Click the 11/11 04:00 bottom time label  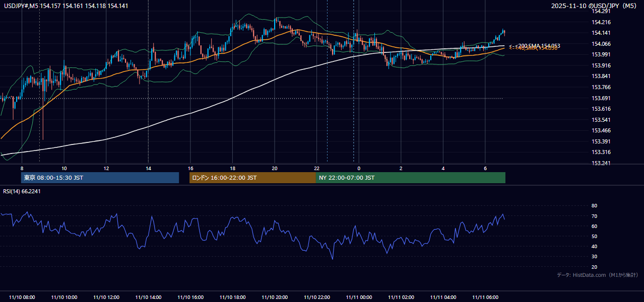click(443, 297)
